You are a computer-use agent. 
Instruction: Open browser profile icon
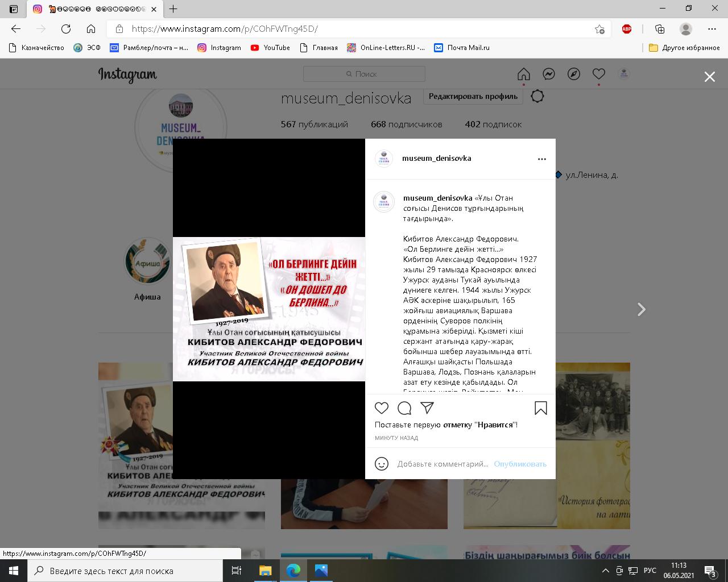pyautogui.click(x=686, y=29)
